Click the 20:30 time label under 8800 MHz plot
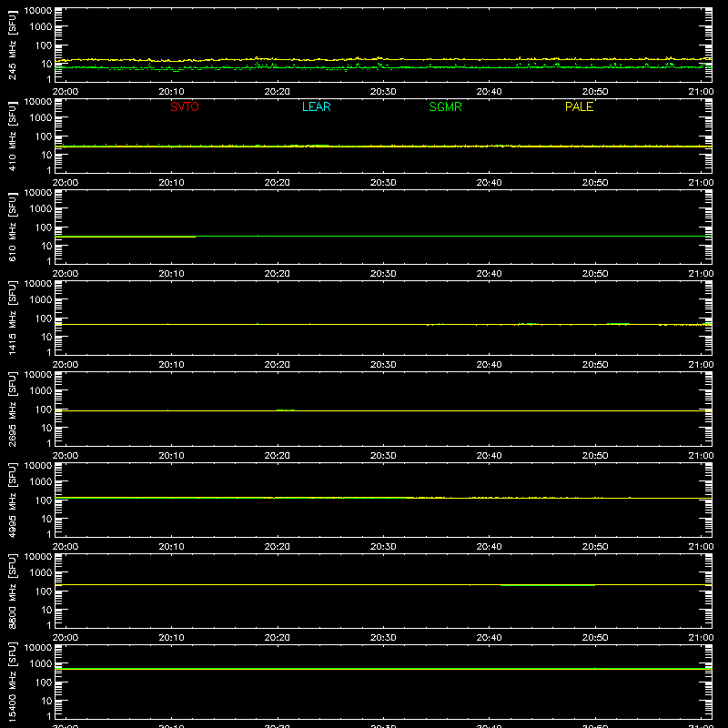Viewport: 728px width, 728px height. (x=383, y=638)
